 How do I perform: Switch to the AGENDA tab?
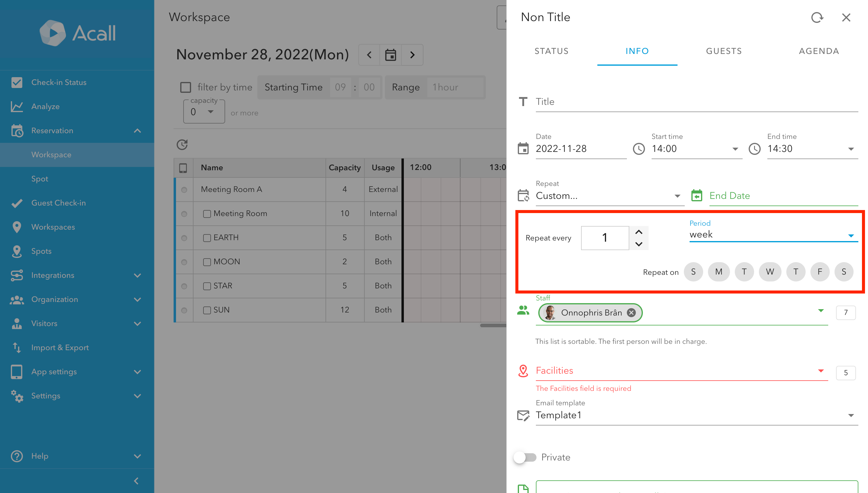click(819, 51)
